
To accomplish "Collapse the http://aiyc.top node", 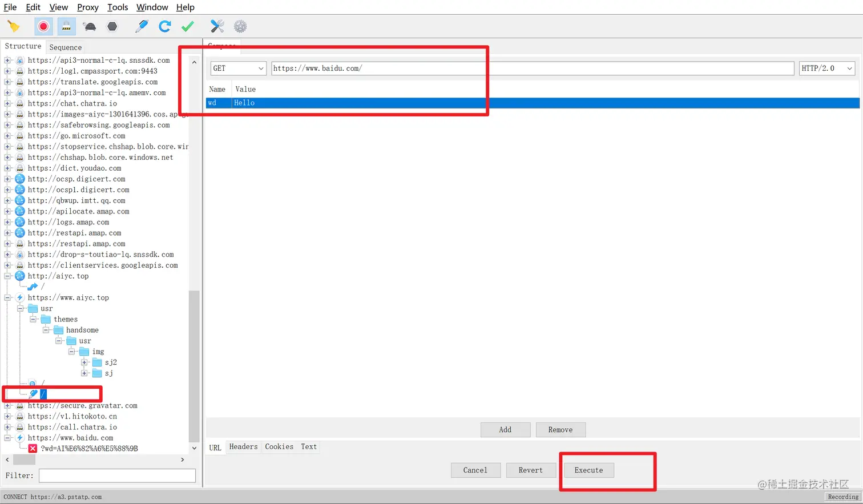I will 7,276.
